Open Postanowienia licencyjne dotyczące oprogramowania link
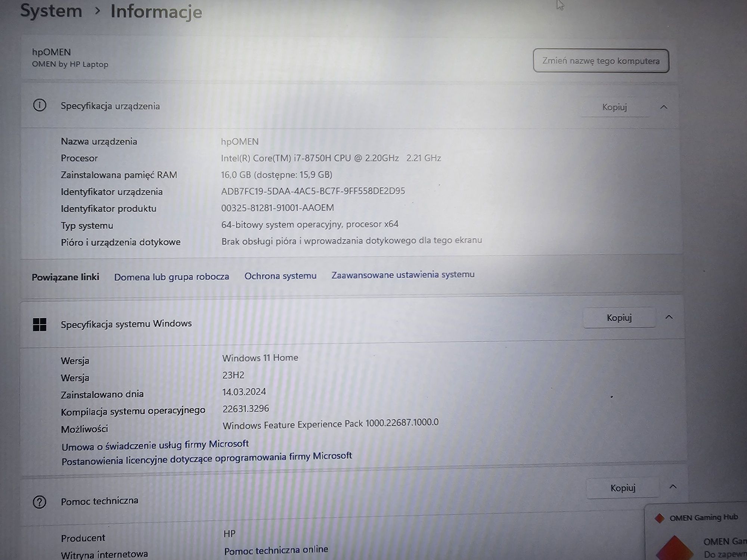Image resolution: width=747 pixels, height=560 pixels. [x=207, y=458]
